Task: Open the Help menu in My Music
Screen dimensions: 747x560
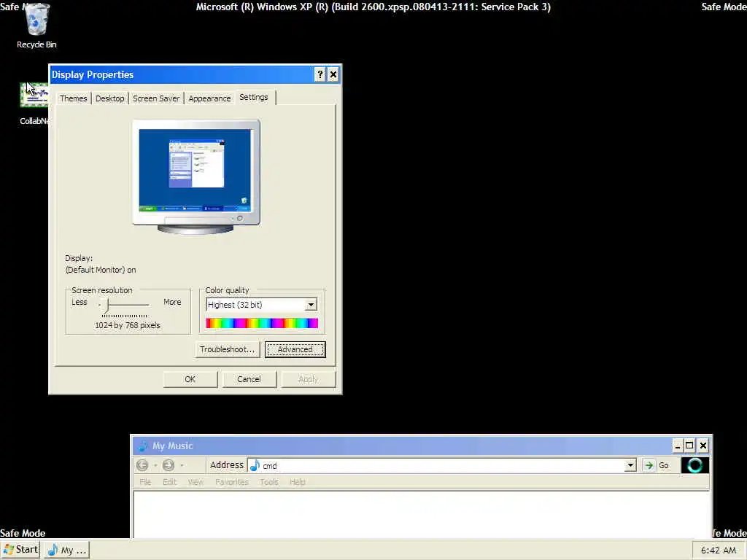Action: [x=298, y=482]
